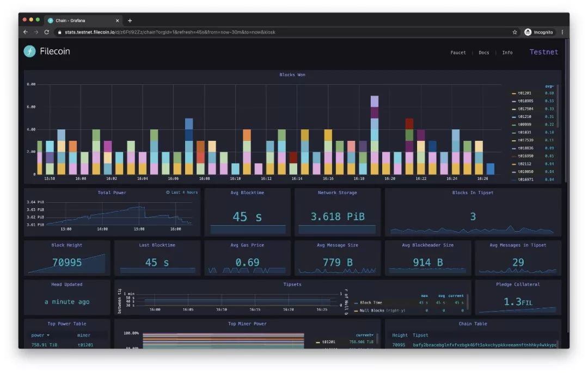588x373 pixels.
Task: Click the address bar URL
Action: tap(170, 32)
